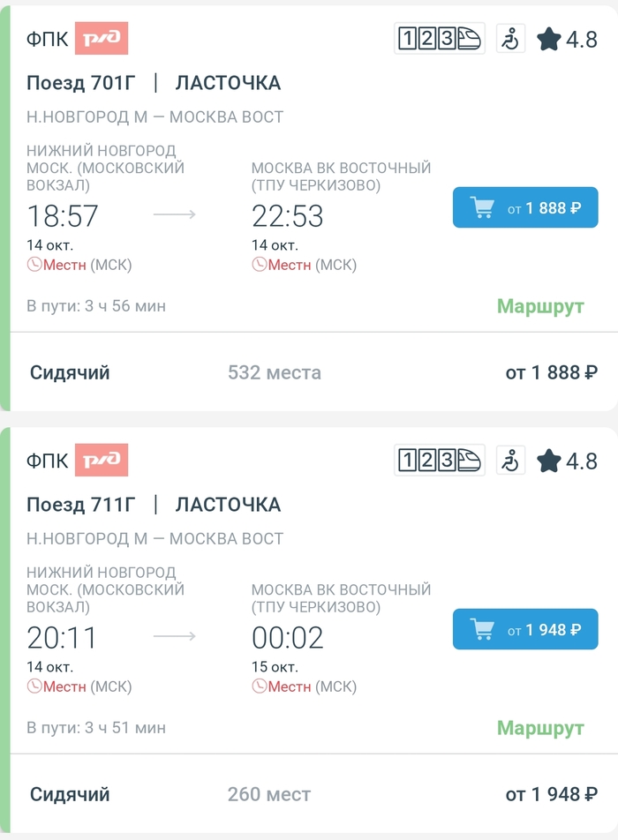Tap departure time 18:57
This screenshot has width=618, height=840.
point(63,216)
